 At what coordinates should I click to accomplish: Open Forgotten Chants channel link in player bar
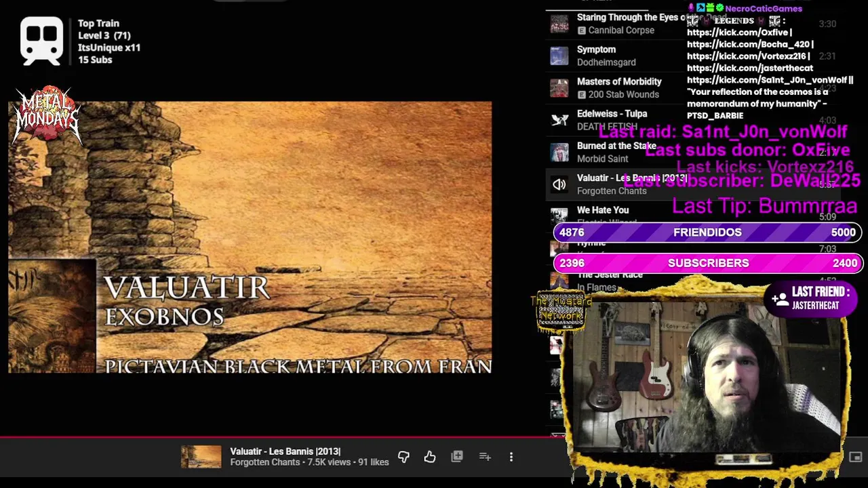(264, 462)
